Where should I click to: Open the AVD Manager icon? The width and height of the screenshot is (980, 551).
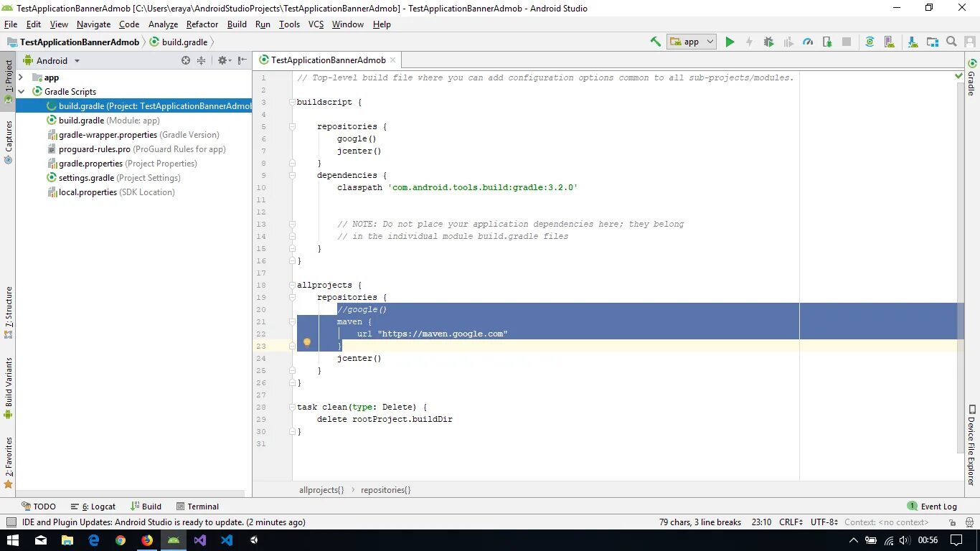(x=890, y=42)
